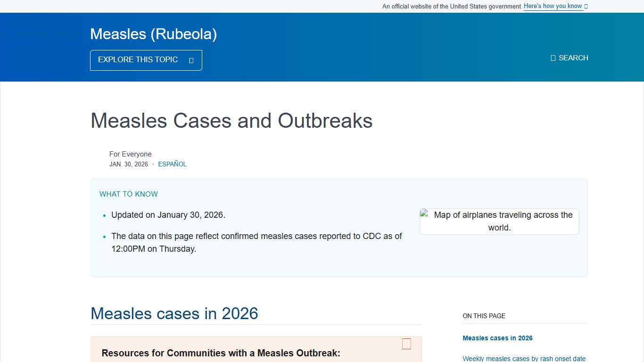Image resolution: width=644 pixels, height=362 pixels.
Task: Open the ESPAÑOL language link
Action: (x=172, y=164)
